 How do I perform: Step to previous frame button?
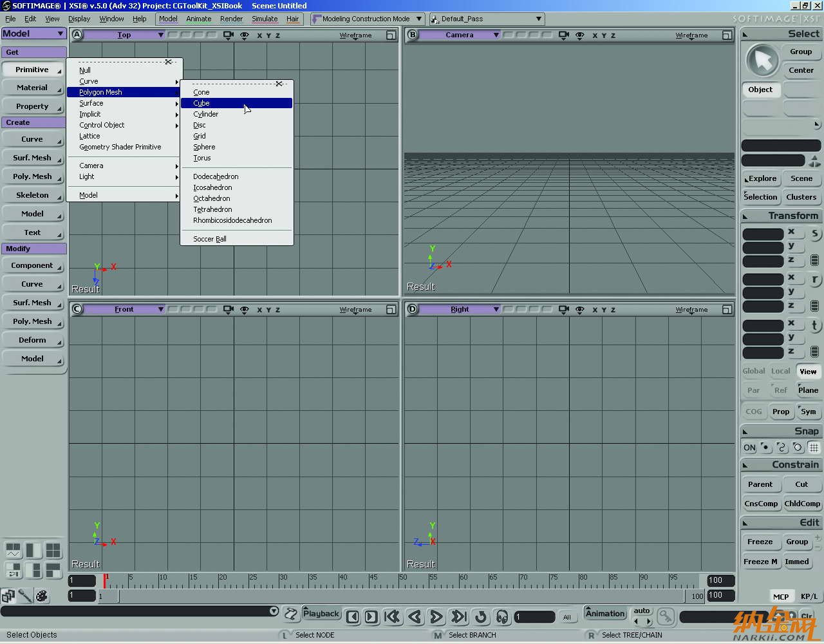pos(353,617)
